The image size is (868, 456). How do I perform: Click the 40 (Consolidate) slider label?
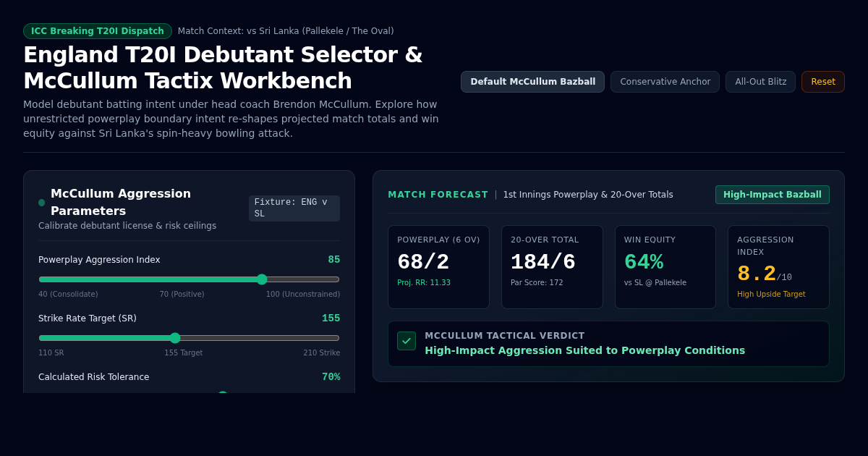tap(68, 295)
